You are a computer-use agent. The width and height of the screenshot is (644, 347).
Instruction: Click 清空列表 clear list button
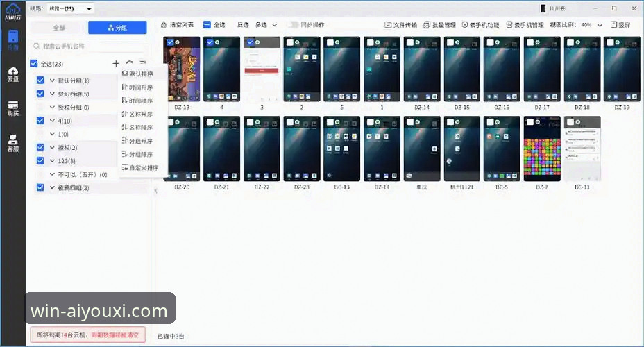point(178,25)
